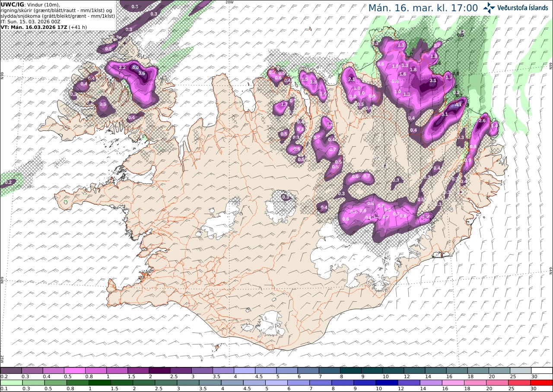Click the '2.2' snowfall value on the map

click(x=122, y=68)
